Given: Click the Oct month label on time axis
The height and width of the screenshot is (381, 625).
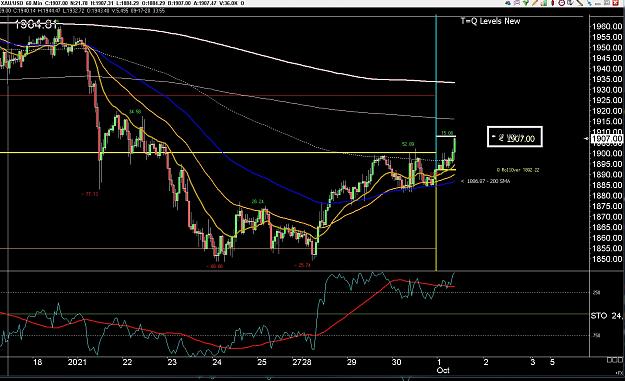Looking at the screenshot, I should [443, 370].
